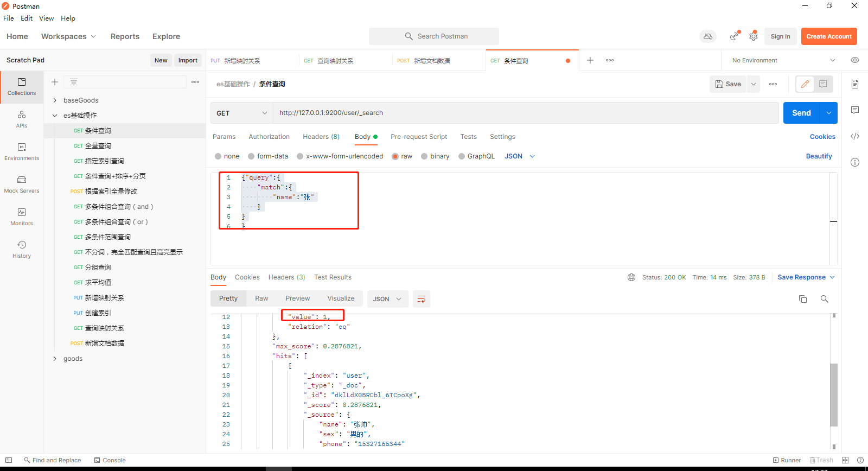Open the request info icon in right sidebar
Screen dimensions: 868x471
tap(855, 162)
